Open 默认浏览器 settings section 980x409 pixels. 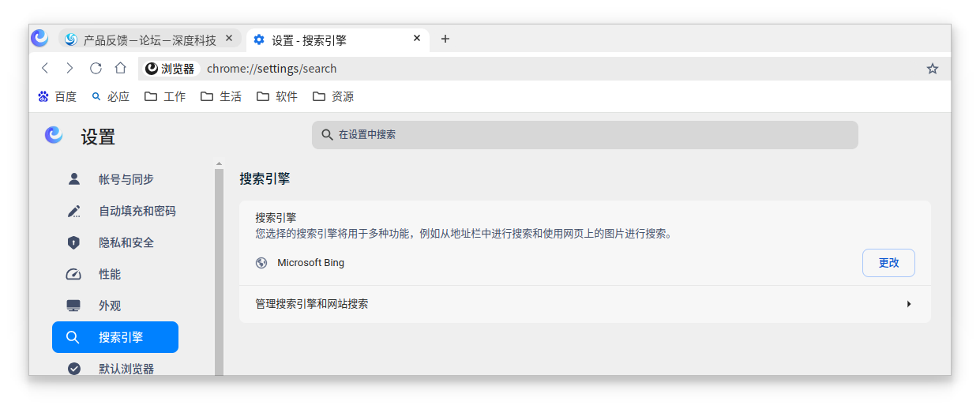point(115,368)
